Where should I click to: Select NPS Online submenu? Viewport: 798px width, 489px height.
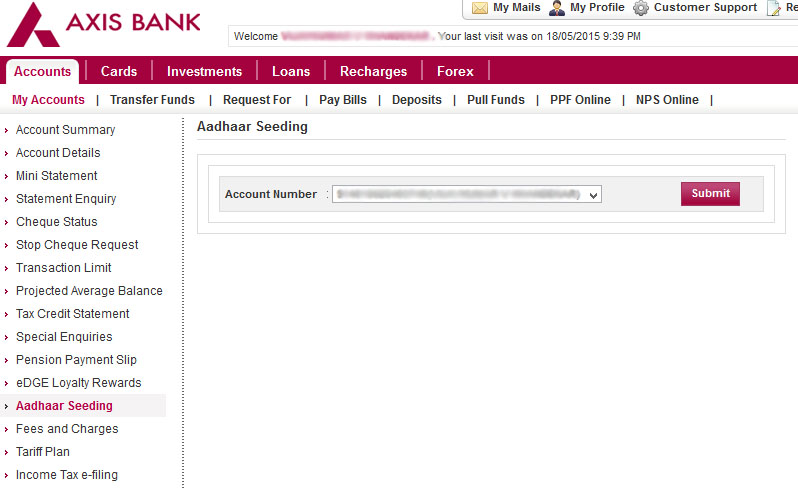[667, 100]
